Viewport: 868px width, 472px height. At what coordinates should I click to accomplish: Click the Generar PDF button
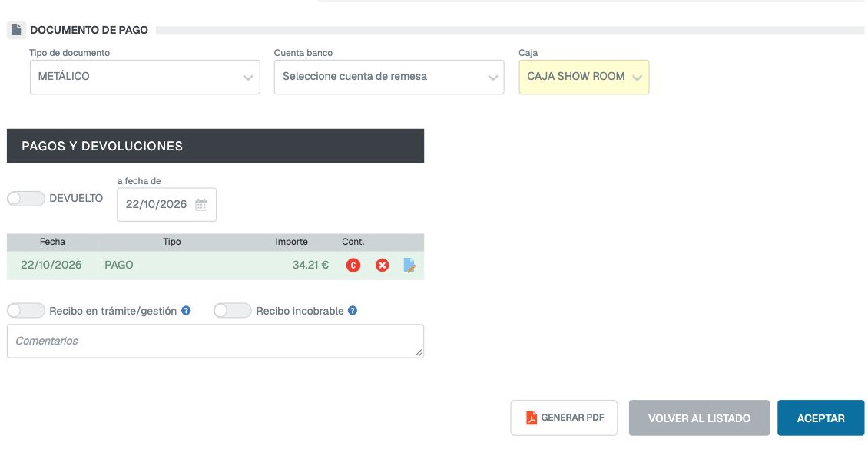(x=564, y=418)
